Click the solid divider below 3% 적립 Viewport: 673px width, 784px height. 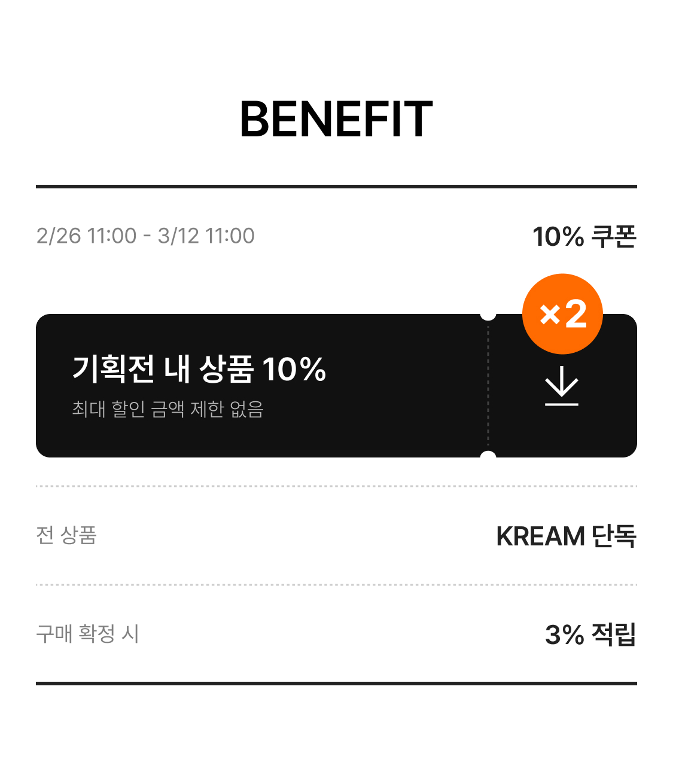336,683
